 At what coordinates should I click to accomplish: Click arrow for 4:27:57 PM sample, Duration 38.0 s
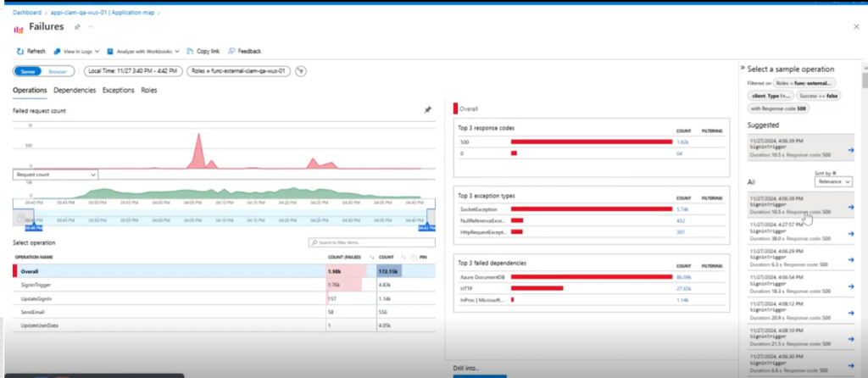coord(851,234)
